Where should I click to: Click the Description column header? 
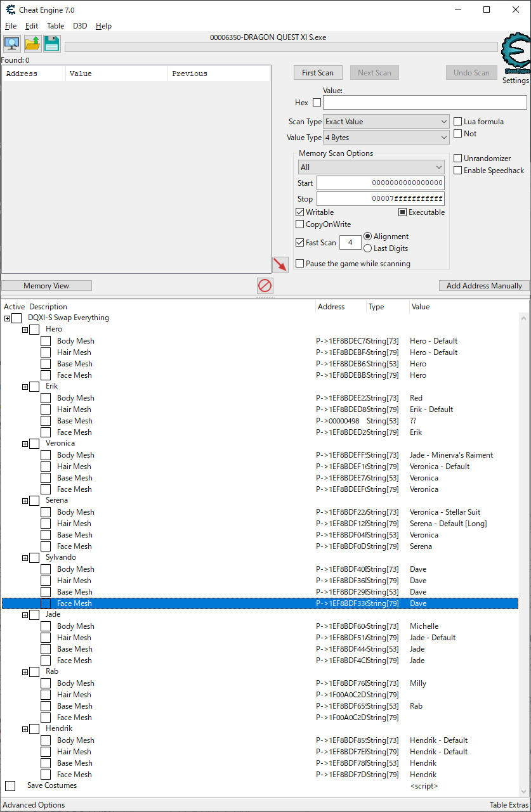(171, 307)
